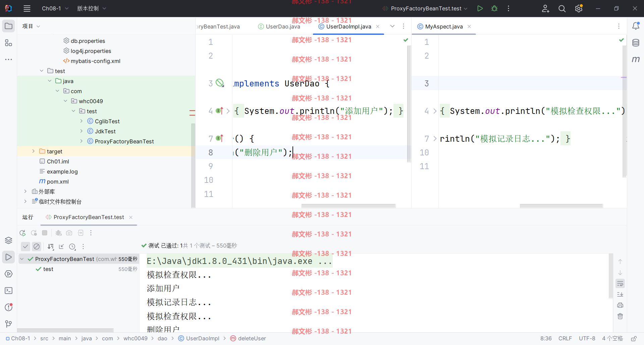The image size is (644, 345).
Task: Select ProxyFactoryBeanTest.test run tab
Action: tap(89, 217)
